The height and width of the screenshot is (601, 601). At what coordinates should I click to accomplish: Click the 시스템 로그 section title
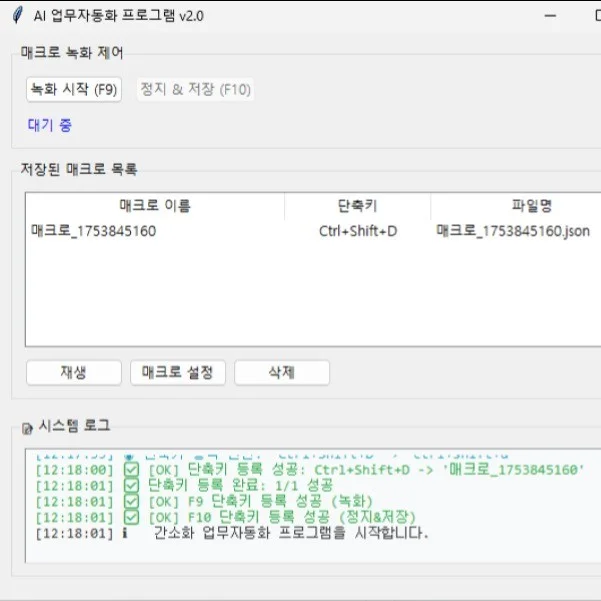74,425
